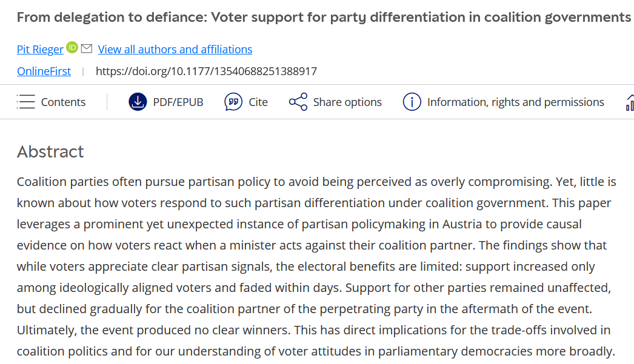The image size is (634, 364).
Task: Select the Contents label in toolbar
Action: click(63, 102)
